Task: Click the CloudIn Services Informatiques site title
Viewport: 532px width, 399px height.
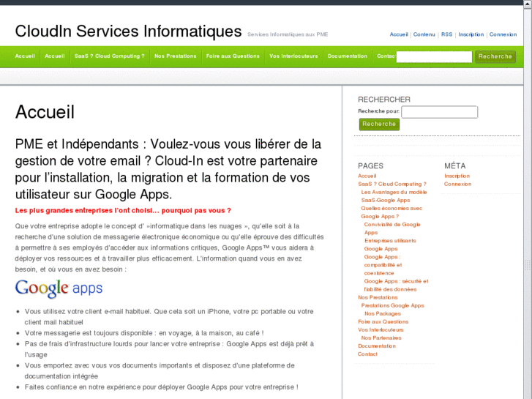Action: coord(128,31)
